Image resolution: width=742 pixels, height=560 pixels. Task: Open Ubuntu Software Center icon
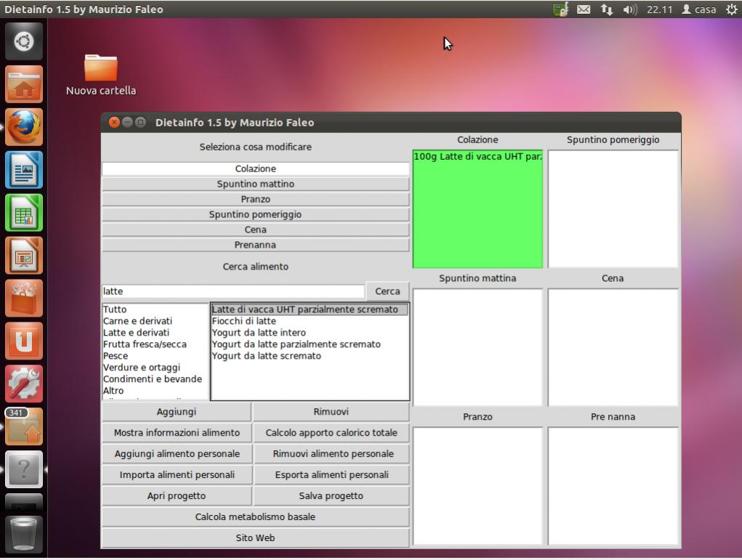24,299
